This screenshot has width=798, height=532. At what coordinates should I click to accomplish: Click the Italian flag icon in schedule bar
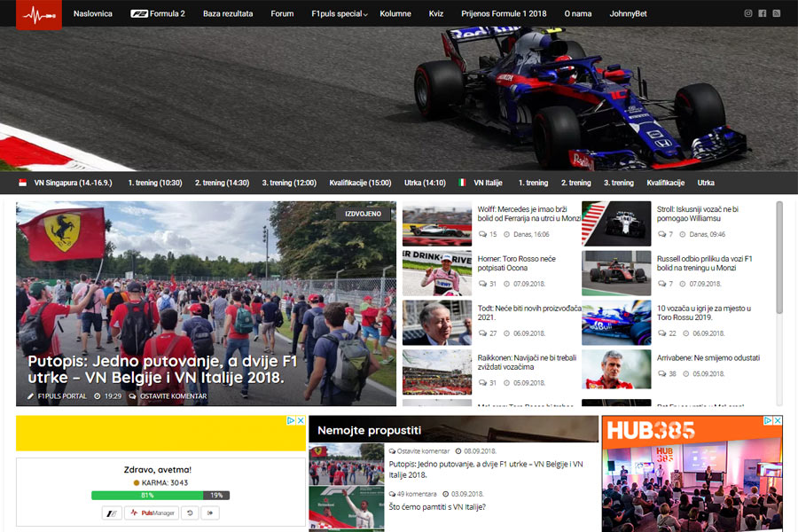click(462, 183)
